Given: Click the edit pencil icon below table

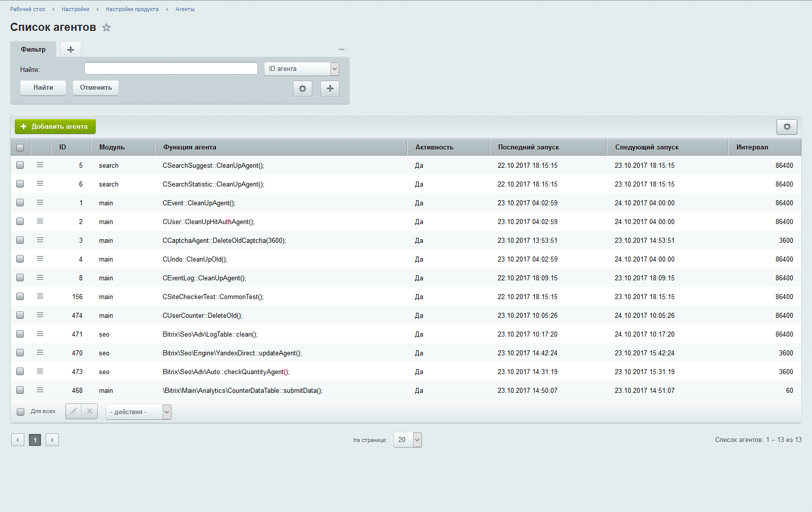Looking at the screenshot, I should pos(73,412).
